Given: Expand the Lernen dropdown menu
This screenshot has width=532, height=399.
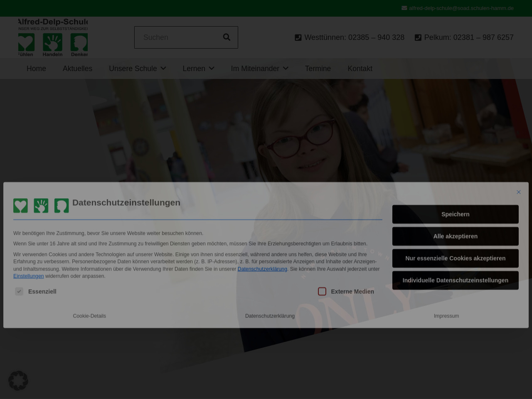Looking at the screenshot, I should [198, 69].
